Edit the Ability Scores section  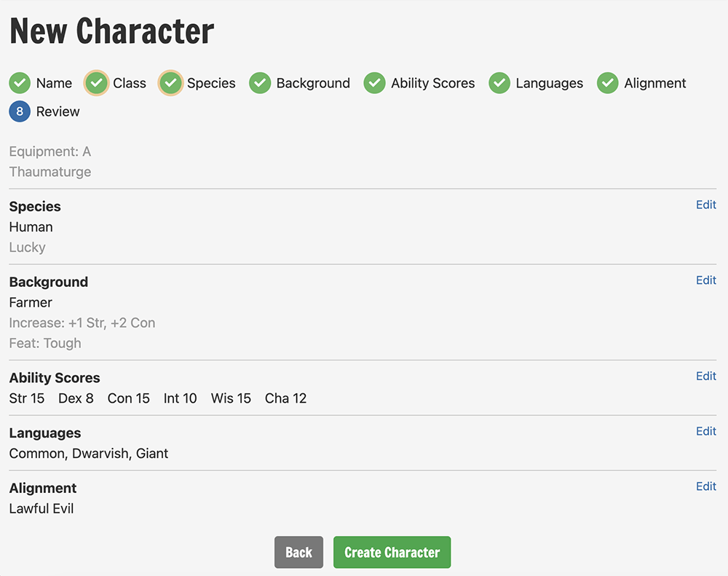click(706, 376)
